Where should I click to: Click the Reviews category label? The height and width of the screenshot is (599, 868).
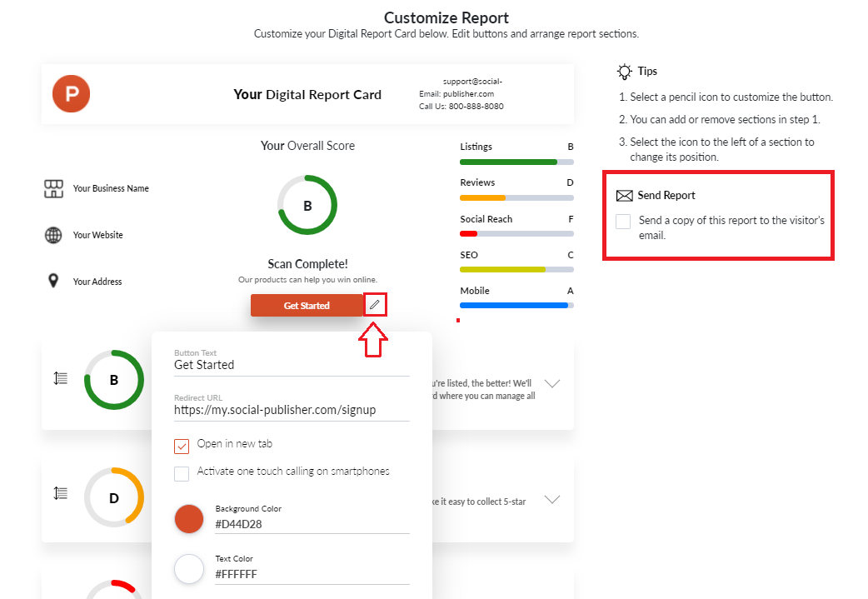[477, 182]
